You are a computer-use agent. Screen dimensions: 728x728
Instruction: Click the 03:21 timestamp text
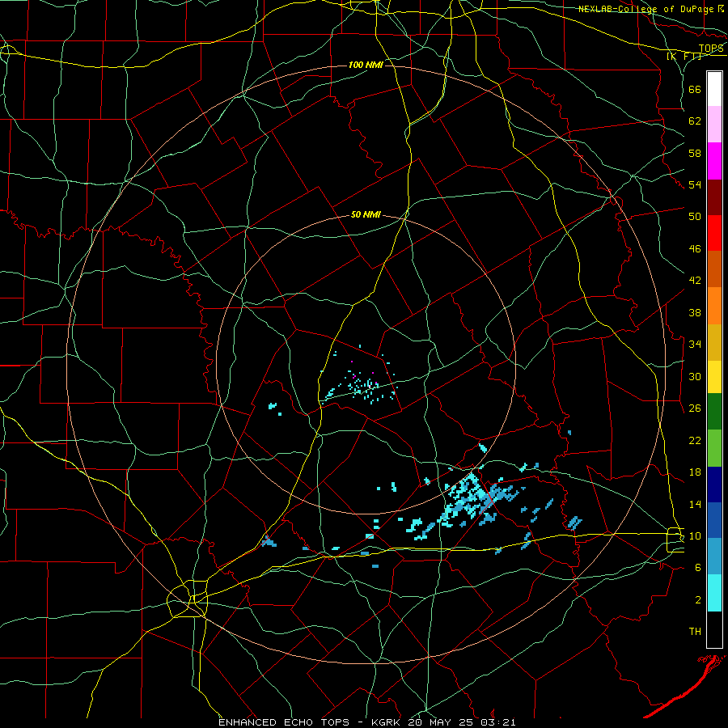pos(498,722)
